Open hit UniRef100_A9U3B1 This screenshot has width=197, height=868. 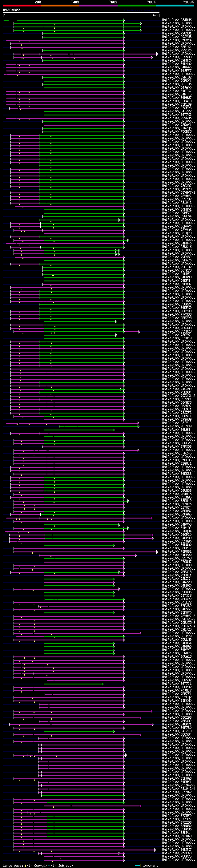[177, 33]
